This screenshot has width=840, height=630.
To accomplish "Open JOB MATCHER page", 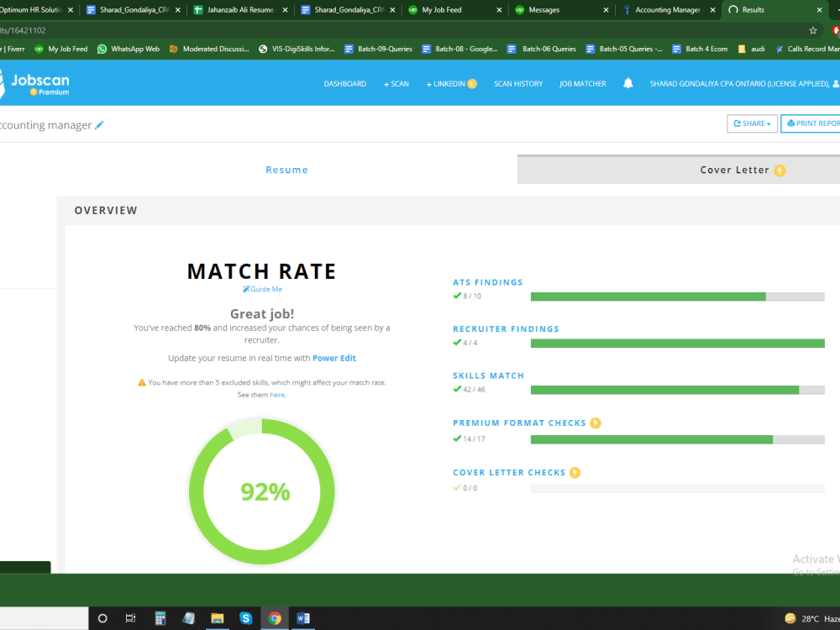I will pyautogui.click(x=583, y=83).
